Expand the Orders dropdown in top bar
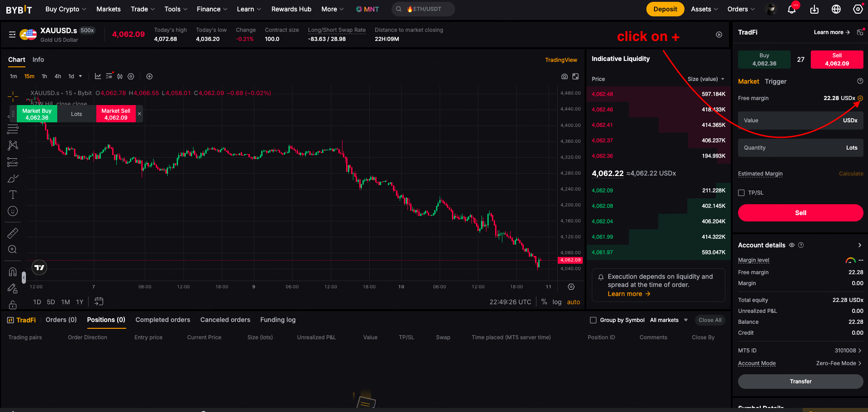This screenshot has height=412, width=868. click(x=741, y=9)
